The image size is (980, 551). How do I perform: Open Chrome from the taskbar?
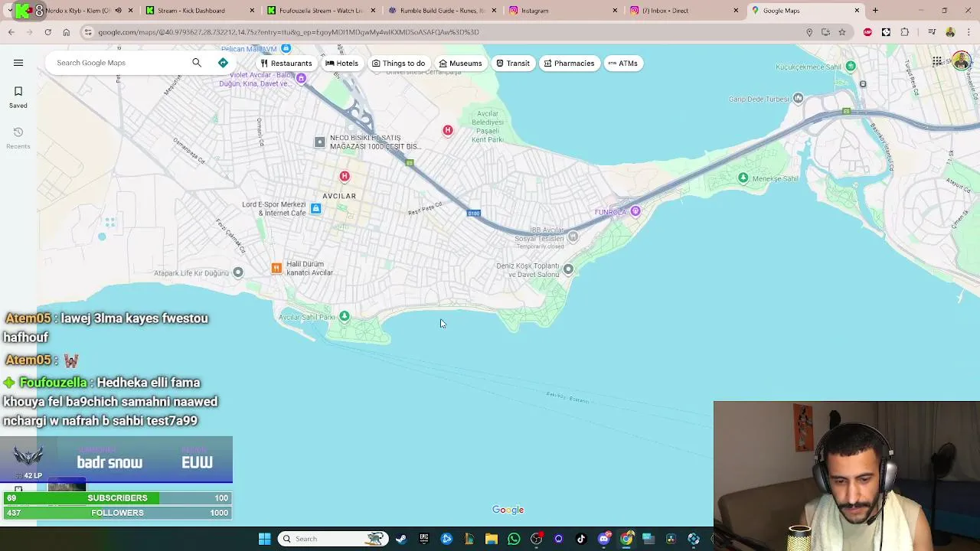pyautogui.click(x=626, y=539)
